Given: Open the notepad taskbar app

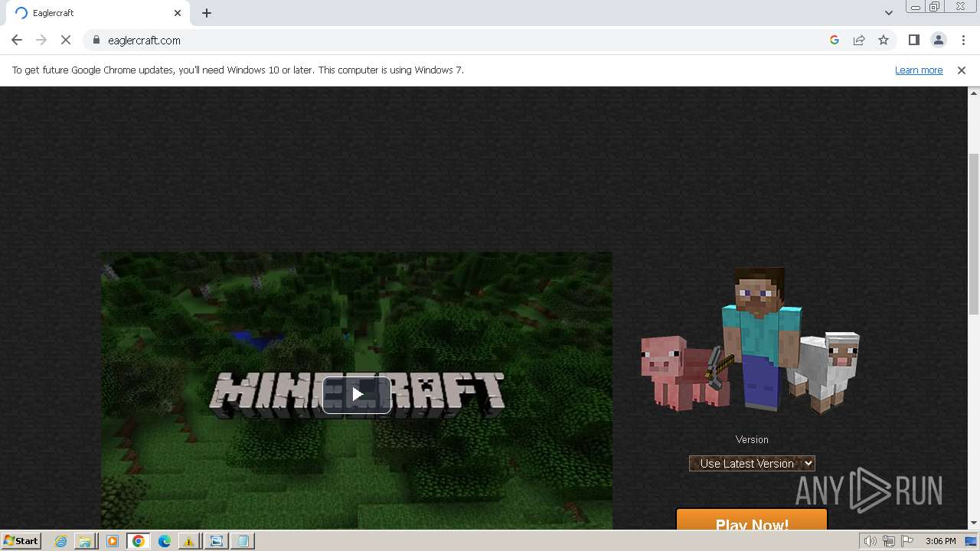Looking at the screenshot, I should coord(242,541).
